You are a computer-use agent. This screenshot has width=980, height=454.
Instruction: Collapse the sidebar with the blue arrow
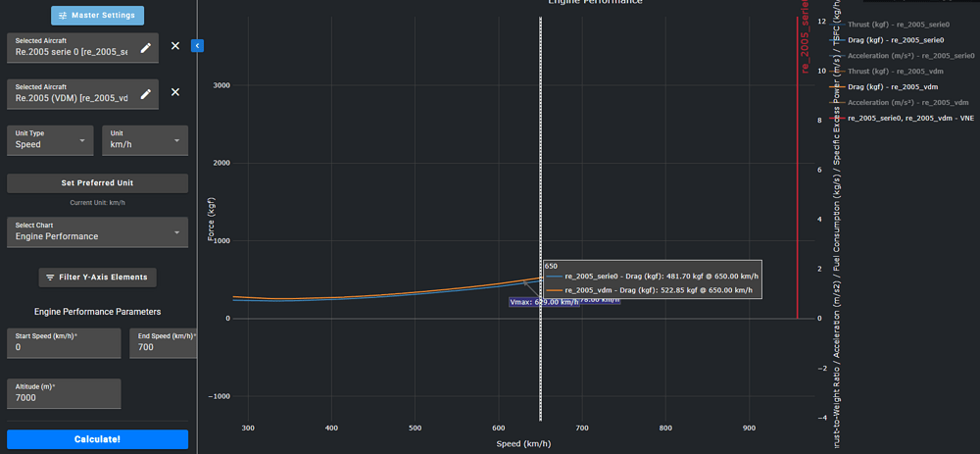197,45
